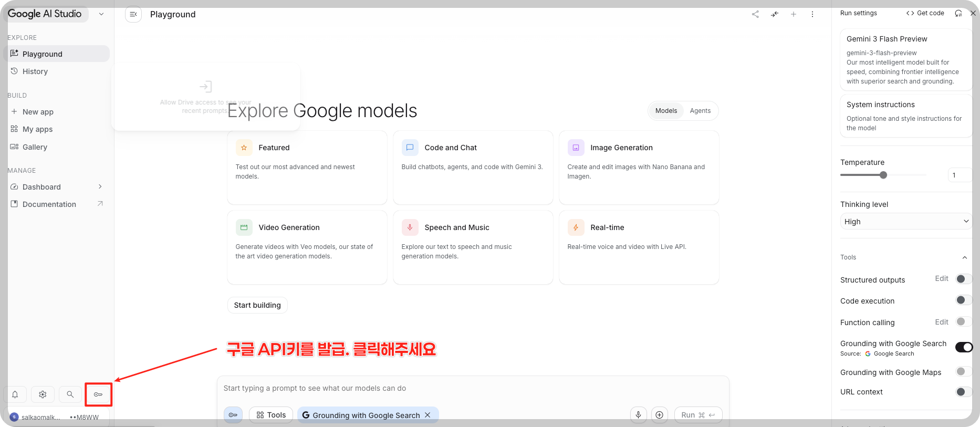
Task: Toggle the Function calling switch
Action: pyautogui.click(x=964, y=321)
